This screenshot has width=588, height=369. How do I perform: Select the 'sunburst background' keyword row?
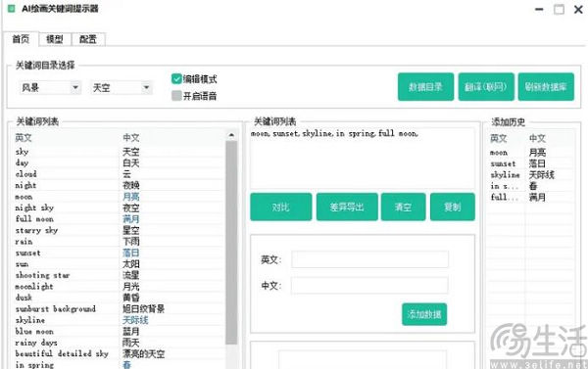119,309
